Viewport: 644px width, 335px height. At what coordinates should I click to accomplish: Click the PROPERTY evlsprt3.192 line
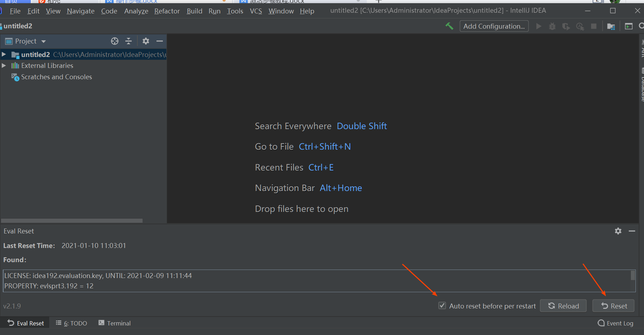pos(49,286)
